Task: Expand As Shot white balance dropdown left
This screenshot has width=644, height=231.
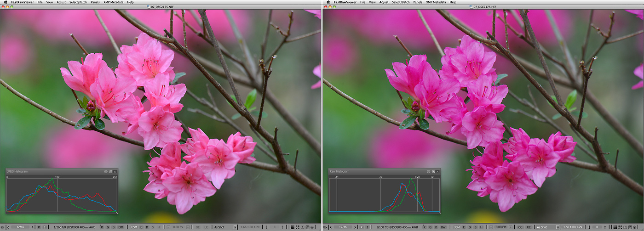Action: [x=235, y=227]
